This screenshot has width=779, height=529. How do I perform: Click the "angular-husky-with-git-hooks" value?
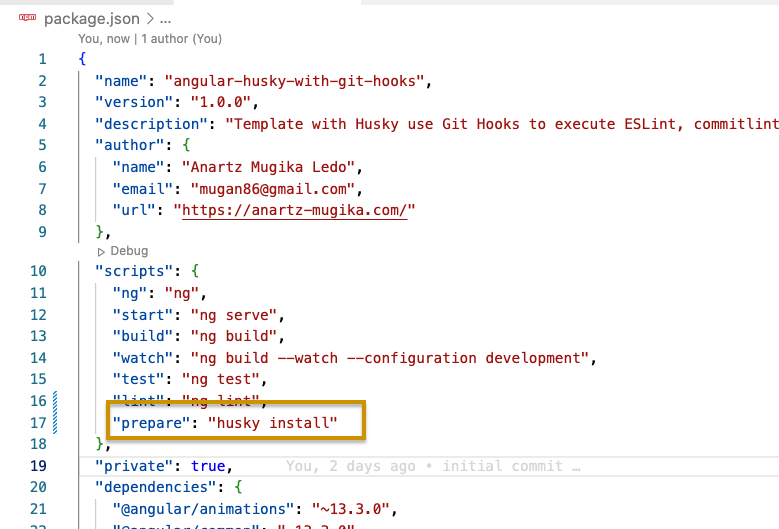tap(294, 81)
